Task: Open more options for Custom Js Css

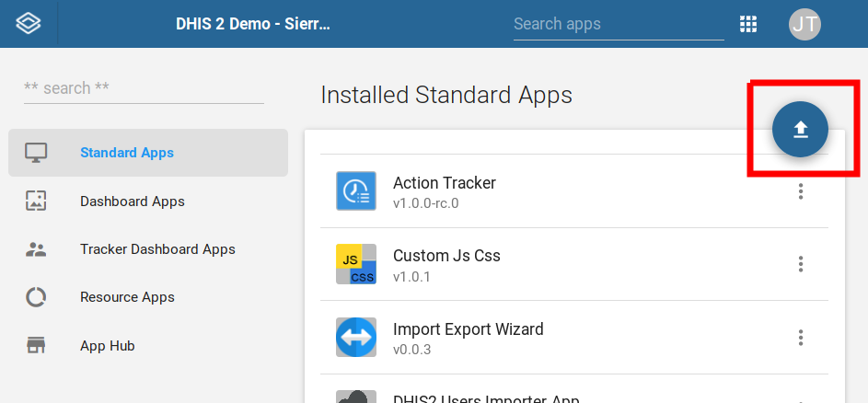Action: tap(801, 264)
